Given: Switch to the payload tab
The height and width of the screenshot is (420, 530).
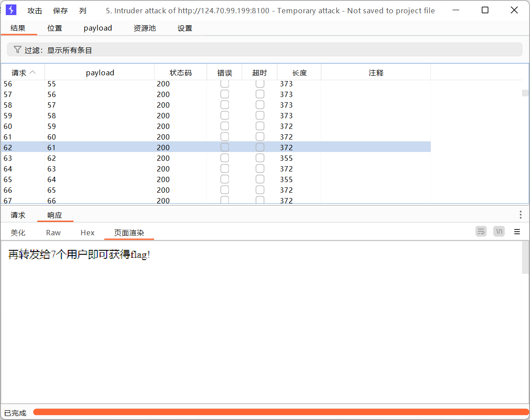Looking at the screenshot, I should 98,28.
